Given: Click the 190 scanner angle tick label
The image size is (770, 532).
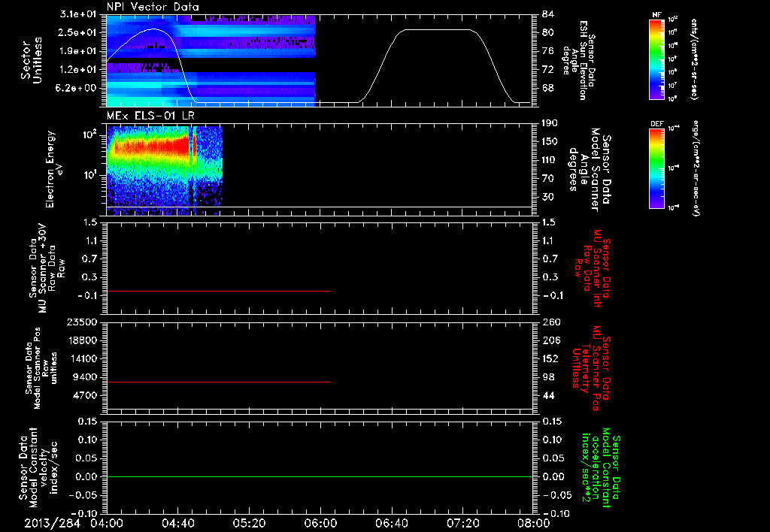Looking at the screenshot, I should pos(550,123).
